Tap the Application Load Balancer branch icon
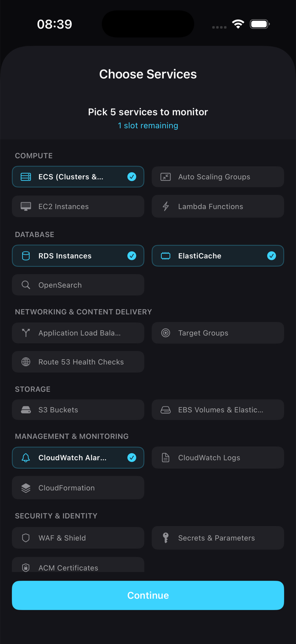This screenshot has width=296, height=644. pos(26,333)
